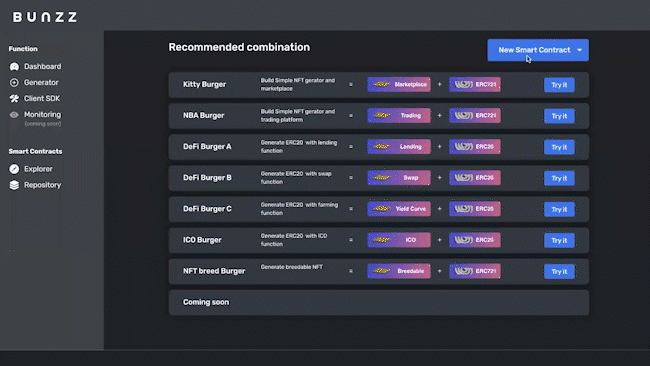Select the ICO module badge
This screenshot has width=650, height=366.
(399, 240)
